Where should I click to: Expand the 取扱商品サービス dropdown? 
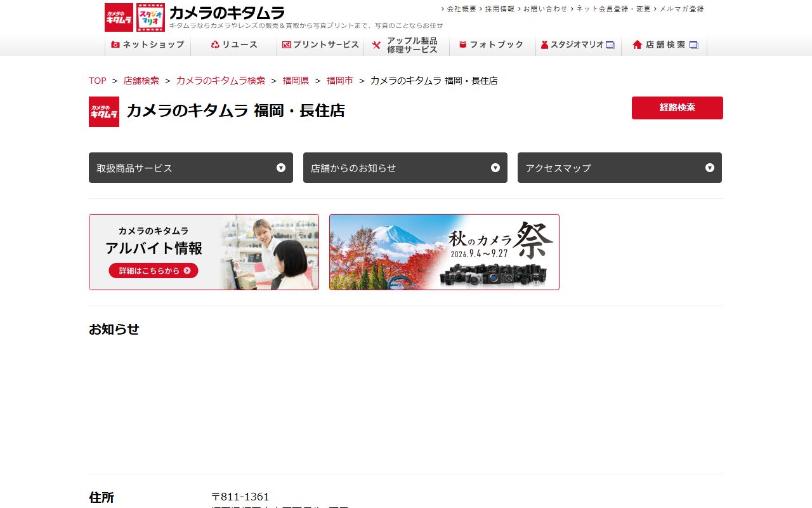[x=191, y=168]
